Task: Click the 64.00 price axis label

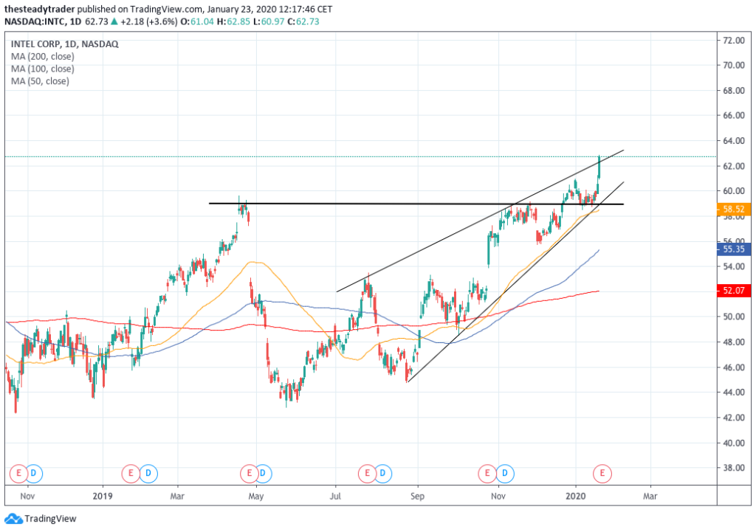Action: 733,141
